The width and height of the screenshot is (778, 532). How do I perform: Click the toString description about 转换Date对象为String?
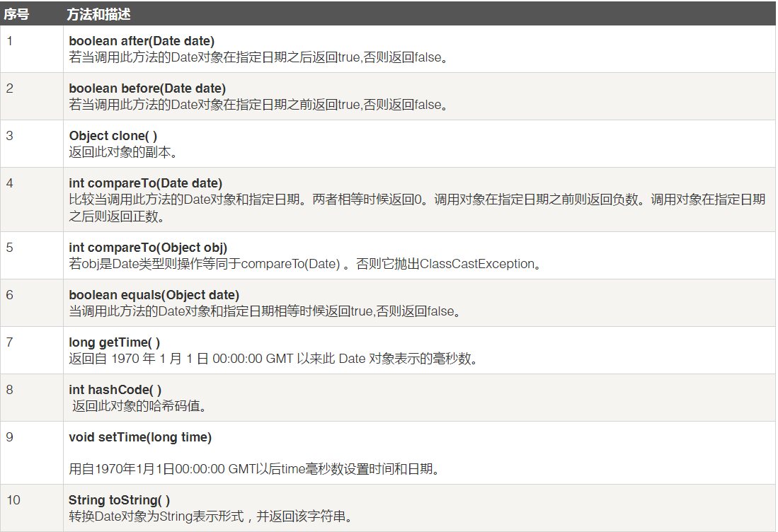tap(210, 516)
